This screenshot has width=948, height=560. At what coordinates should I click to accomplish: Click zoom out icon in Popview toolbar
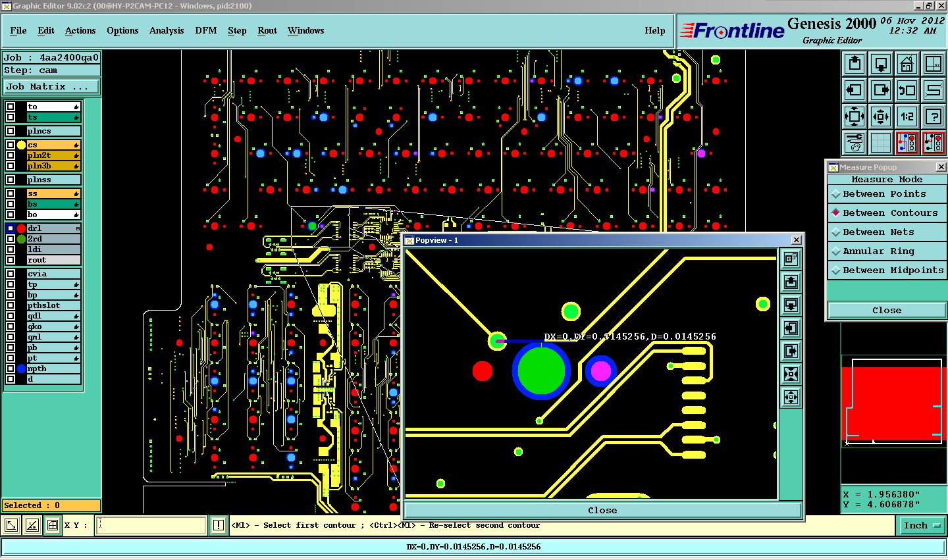[x=791, y=397]
